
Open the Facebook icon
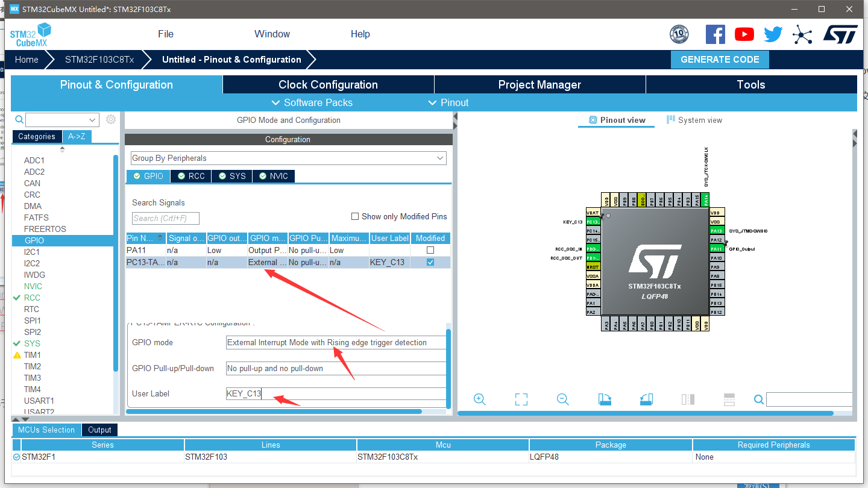tap(715, 34)
